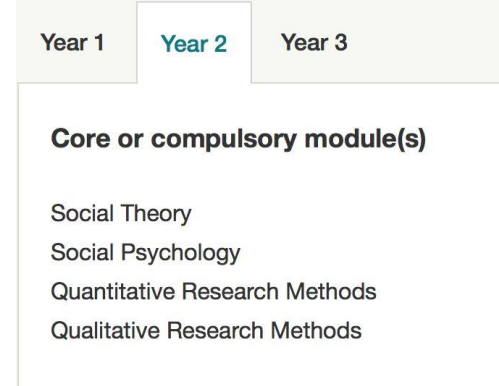Viewport: 499px width, 386px height.
Task: Click the word 'Theory' in Social Theory
Action: [x=156, y=214]
